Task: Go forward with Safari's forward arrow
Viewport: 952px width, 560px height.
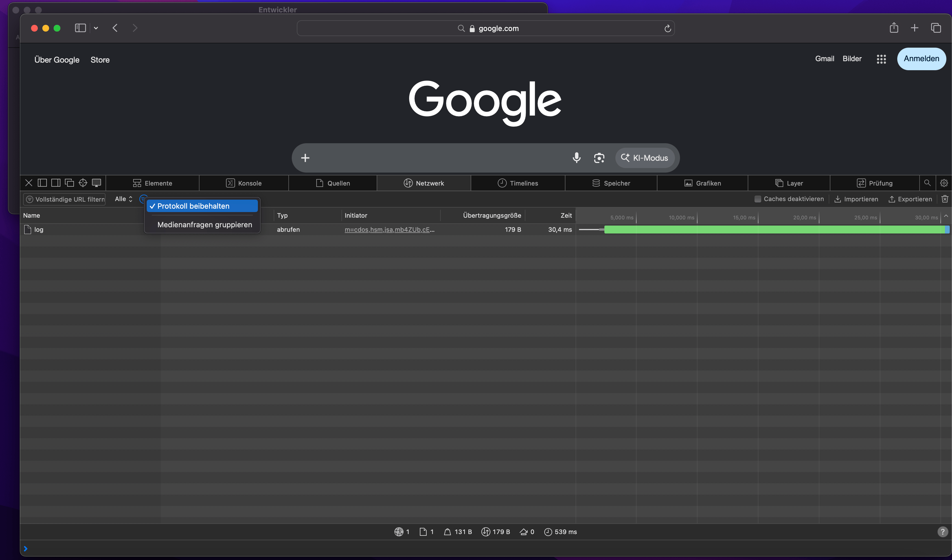Action: pos(135,28)
